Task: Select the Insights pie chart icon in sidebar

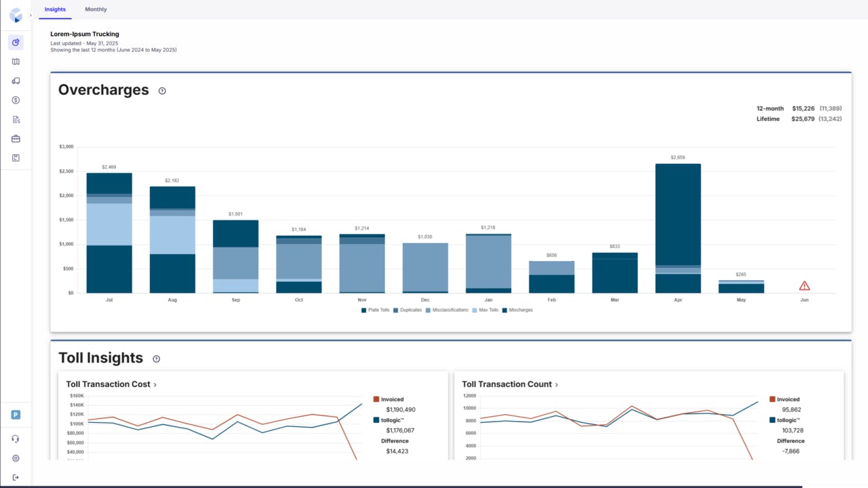Action: click(15, 42)
